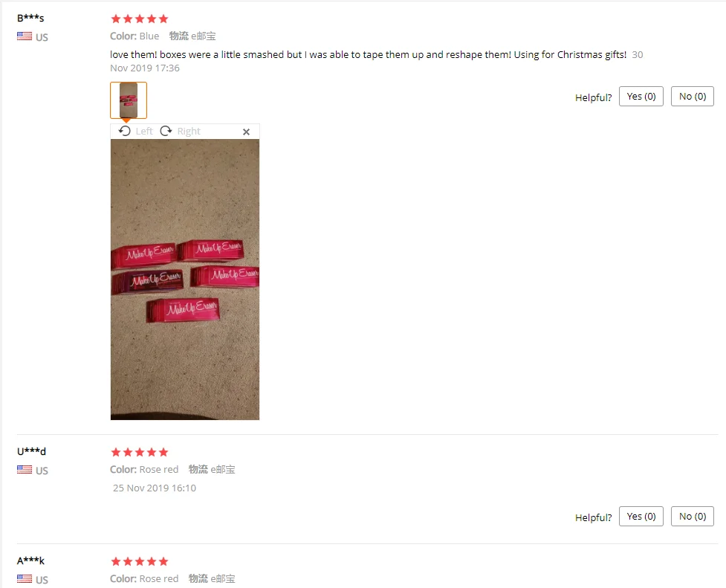Select the review photo thumbnail
The height and width of the screenshot is (588, 726).
pos(129,100)
